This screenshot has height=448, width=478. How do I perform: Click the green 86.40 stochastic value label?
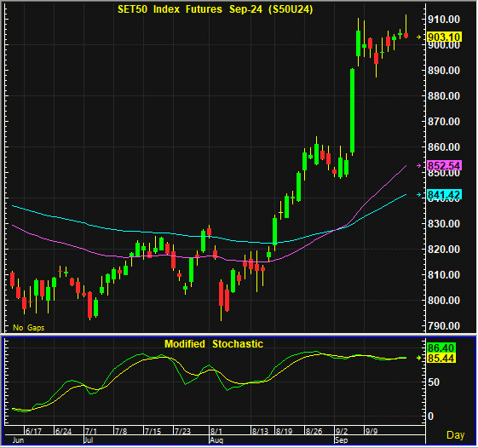click(441, 347)
